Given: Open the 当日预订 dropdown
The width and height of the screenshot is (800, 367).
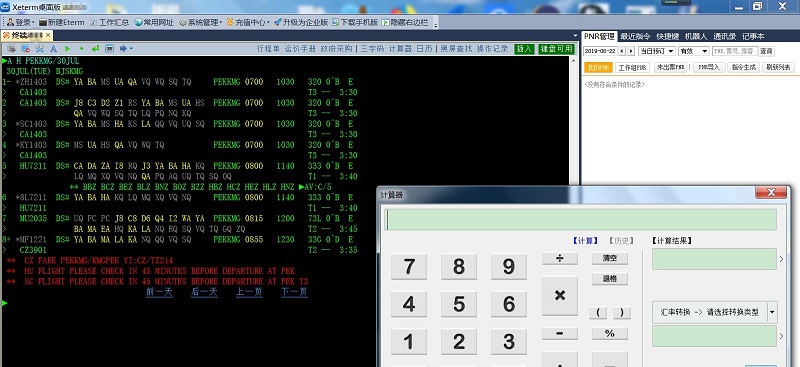Looking at the screenshot, I should [657, 51].
